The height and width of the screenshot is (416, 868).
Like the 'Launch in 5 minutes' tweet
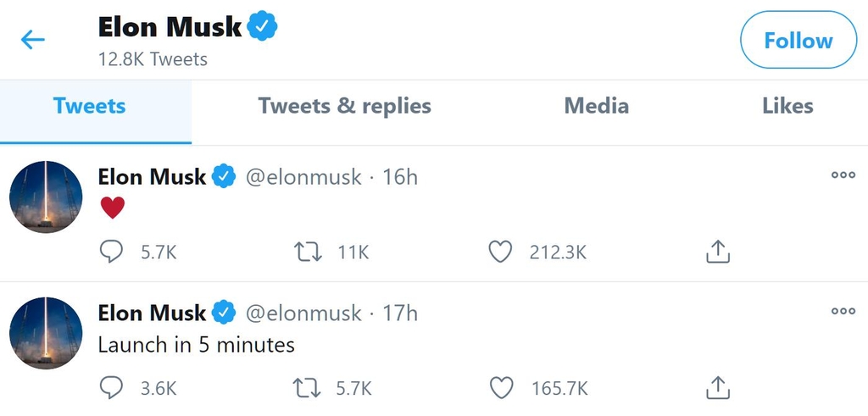click(x=501, y=388)
